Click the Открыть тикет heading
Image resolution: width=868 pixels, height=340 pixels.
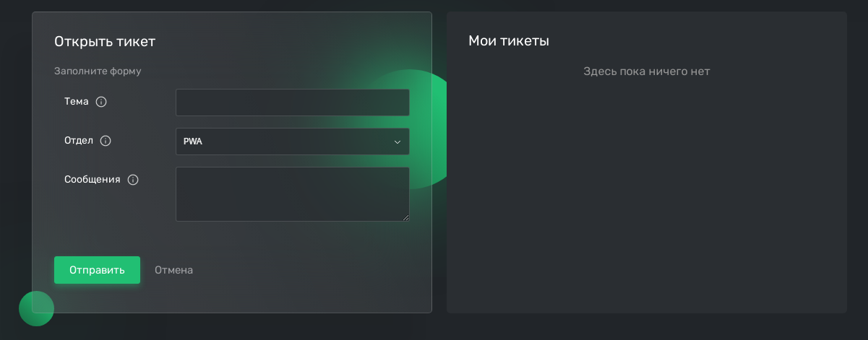105,41
